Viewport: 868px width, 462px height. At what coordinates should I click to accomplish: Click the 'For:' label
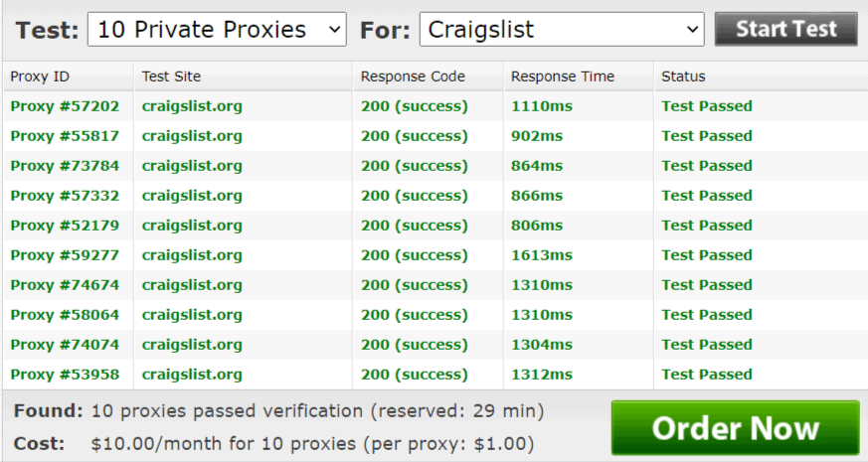(x=386, y=30)
